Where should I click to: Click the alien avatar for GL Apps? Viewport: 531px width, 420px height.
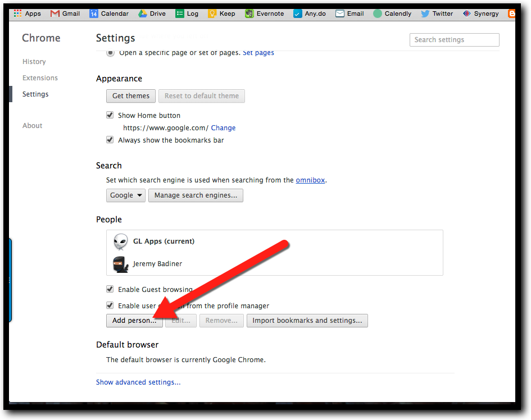pos(121,241)
